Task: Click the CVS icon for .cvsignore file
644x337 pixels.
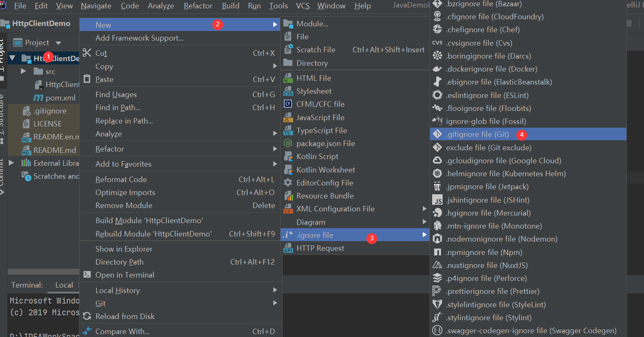Action: pyautogui.click(x=437, y=43)
